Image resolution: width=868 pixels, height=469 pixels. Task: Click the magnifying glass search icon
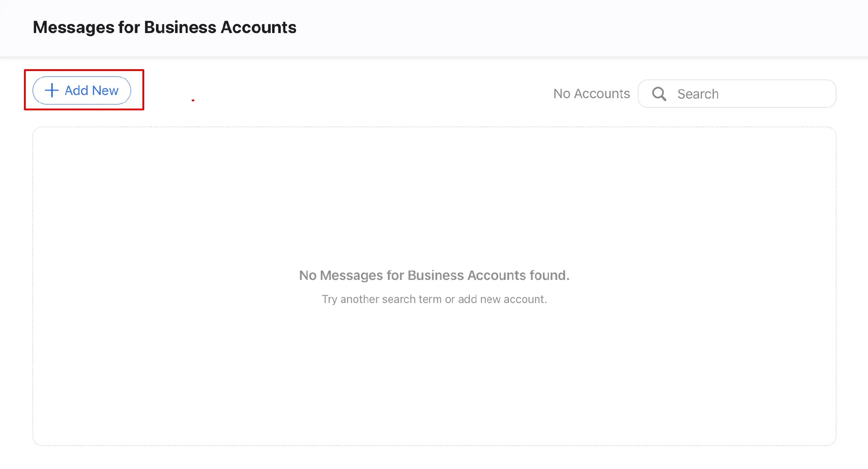point(659,94)
